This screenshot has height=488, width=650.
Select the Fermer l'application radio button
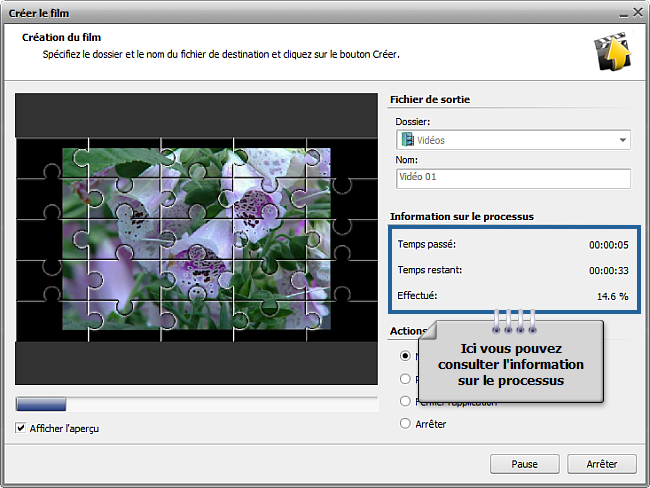pyautogui.click(x=405, y=401)
